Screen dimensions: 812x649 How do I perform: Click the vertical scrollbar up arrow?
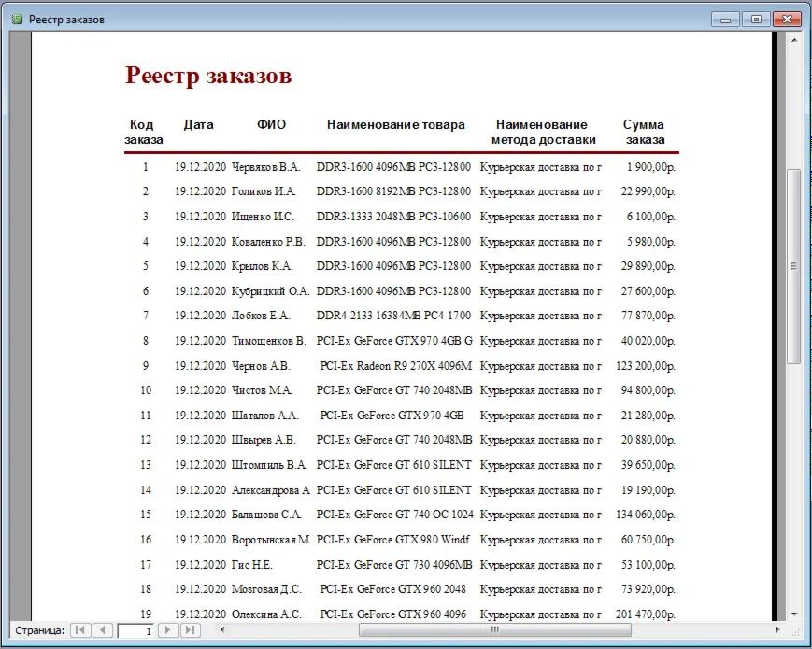[x=794, y=40]
